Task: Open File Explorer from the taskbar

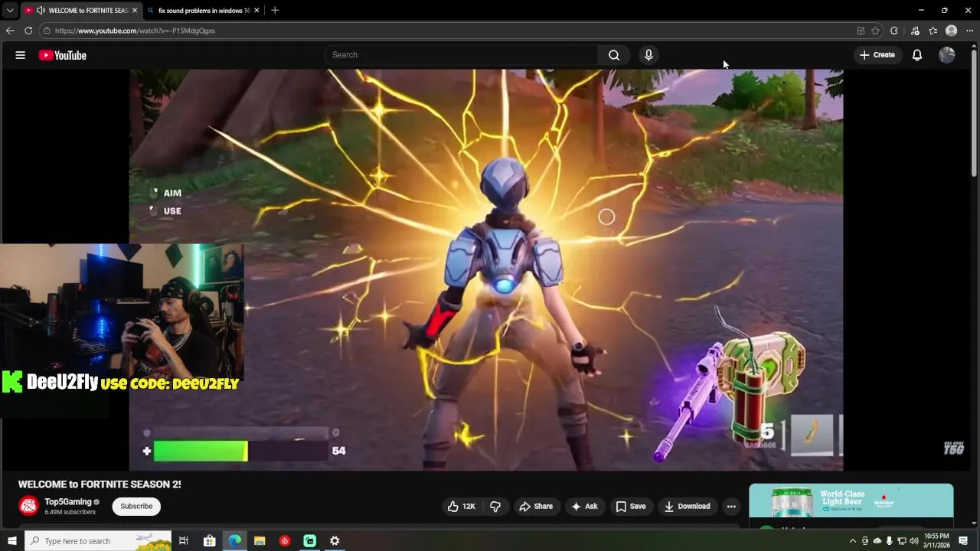Action: coord(260,541)
